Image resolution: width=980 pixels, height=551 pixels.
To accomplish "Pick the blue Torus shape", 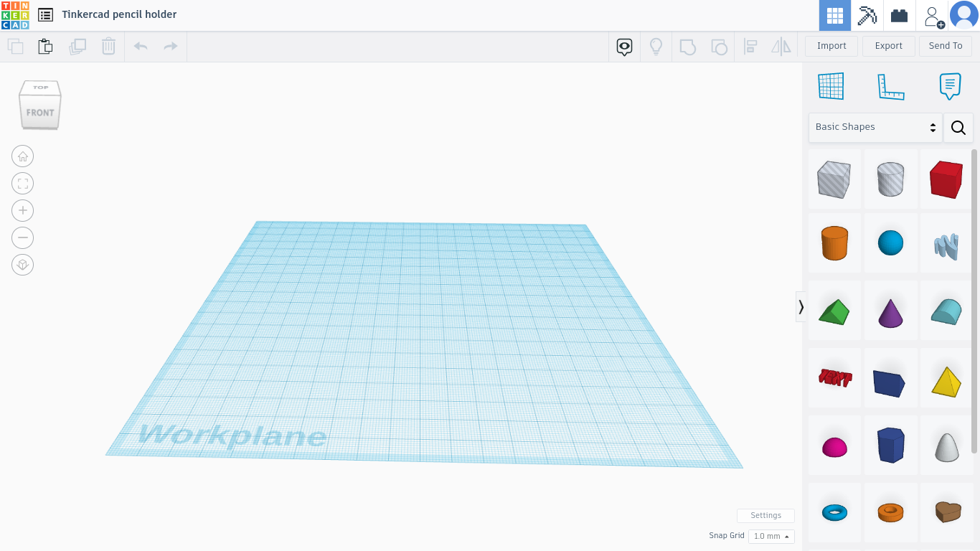I will point(834,512).
